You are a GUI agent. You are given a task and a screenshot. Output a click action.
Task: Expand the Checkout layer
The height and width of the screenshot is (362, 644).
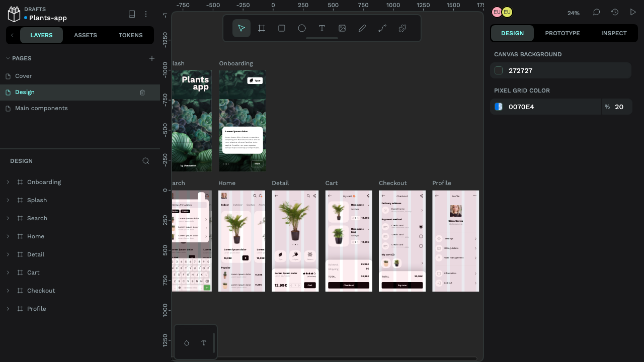pyautogui.click(x=8, y=291)
